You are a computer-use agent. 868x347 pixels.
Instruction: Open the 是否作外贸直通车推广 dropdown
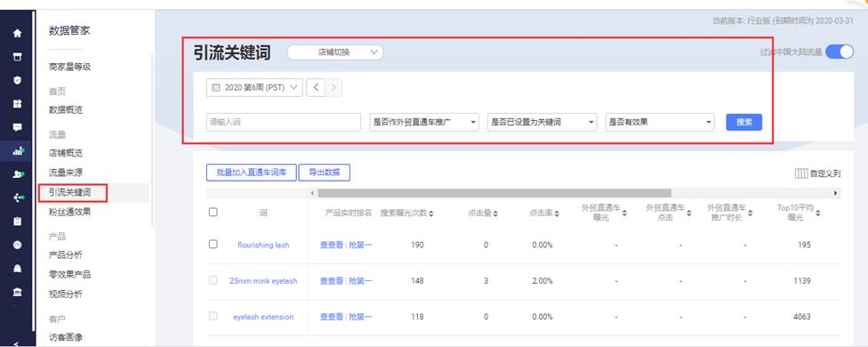point(424,122)
